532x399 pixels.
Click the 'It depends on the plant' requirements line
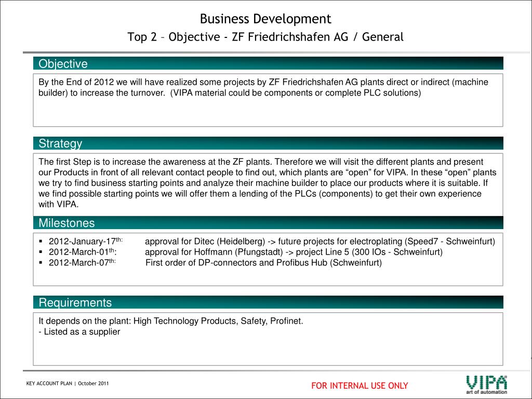pyautogui.click(x=170, y=321)
